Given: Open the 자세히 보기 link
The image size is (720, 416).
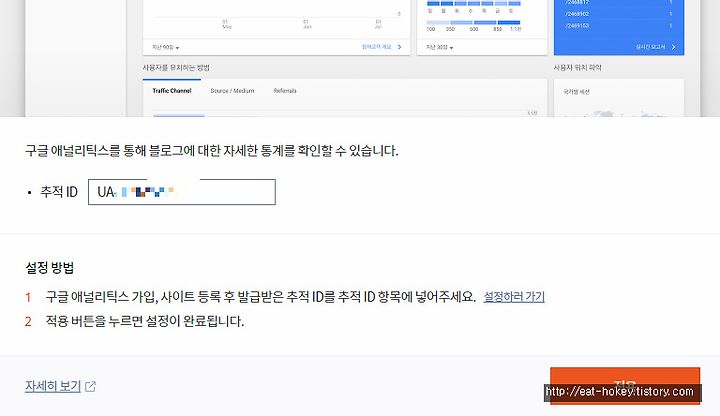Looking at the screenshot, I should [53, 386].
